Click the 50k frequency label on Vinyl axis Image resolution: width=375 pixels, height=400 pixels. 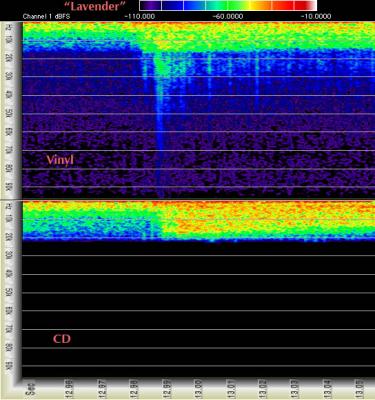pos(9,112)
